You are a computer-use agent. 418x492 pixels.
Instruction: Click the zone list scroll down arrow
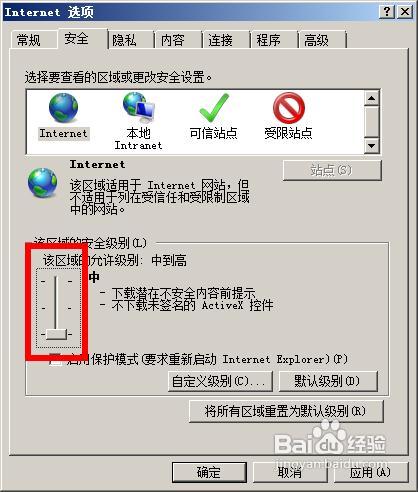coord(371,145)
